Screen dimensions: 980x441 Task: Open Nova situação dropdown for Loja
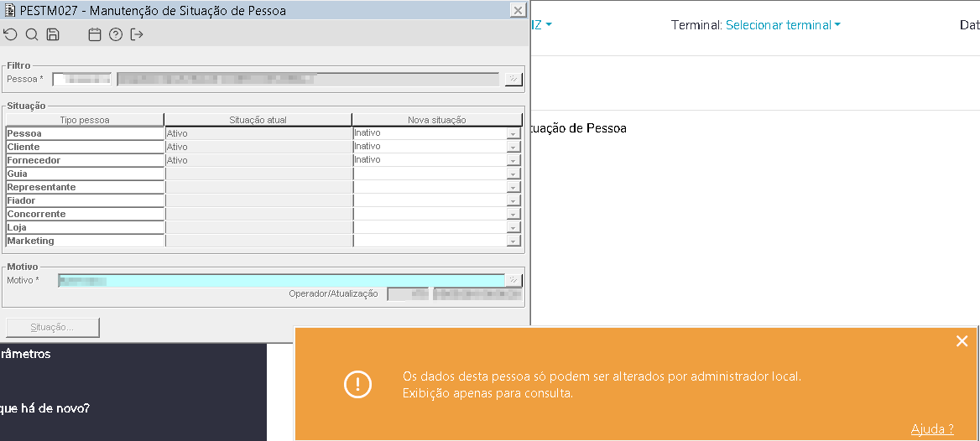pos(513,227)
